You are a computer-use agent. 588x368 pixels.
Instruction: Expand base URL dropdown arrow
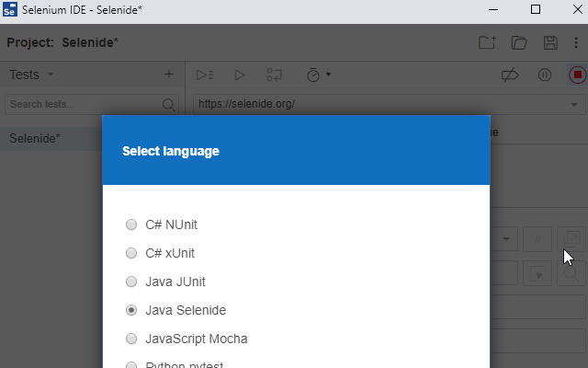point(573,104)
